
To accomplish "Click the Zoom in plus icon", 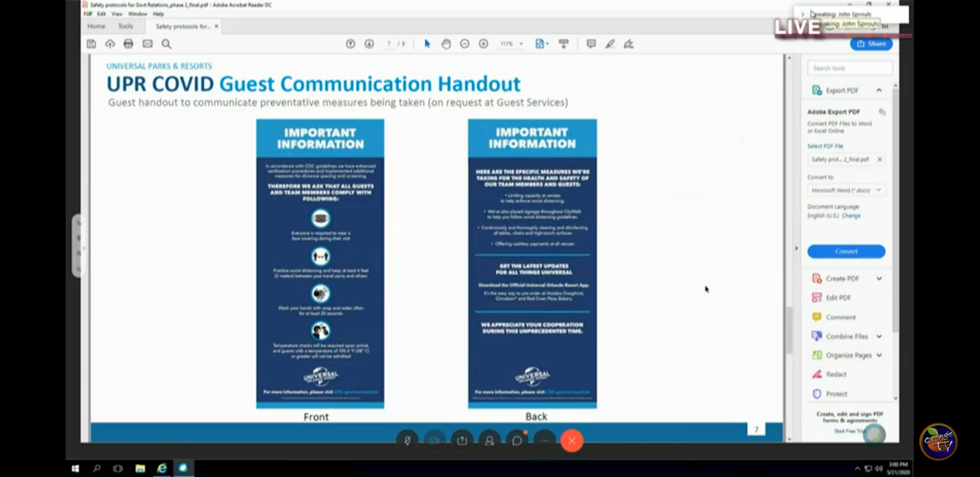I will pos(484,44).
